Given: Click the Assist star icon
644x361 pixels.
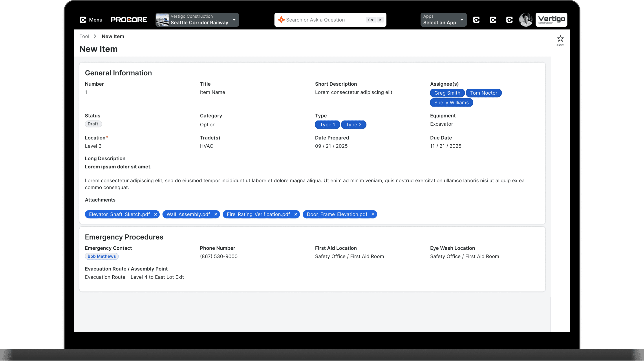Looking at the screenshot, I should 560,39.
